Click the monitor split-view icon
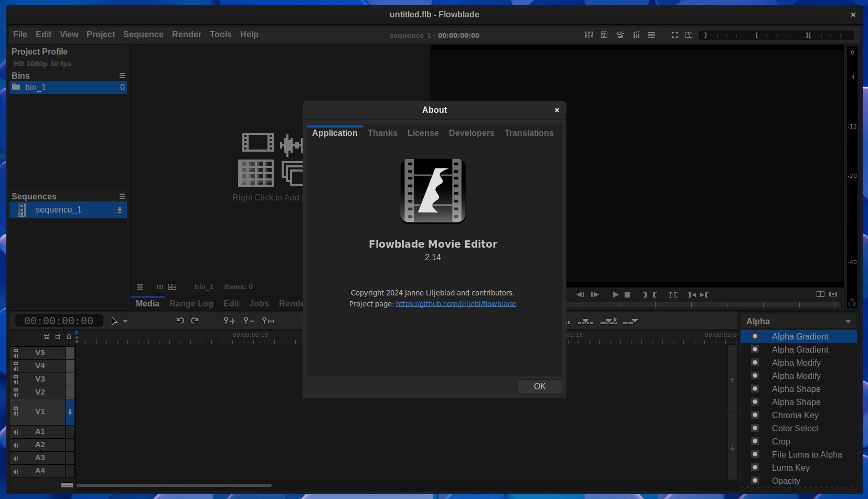Screen dimensions: 868x499 click(x=820, y=294)
